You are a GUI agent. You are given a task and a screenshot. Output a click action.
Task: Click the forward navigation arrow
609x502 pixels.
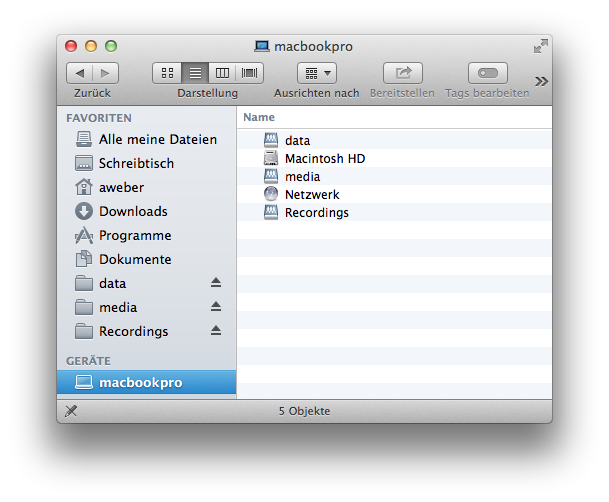pyautogui.click(x=105, y=73)
